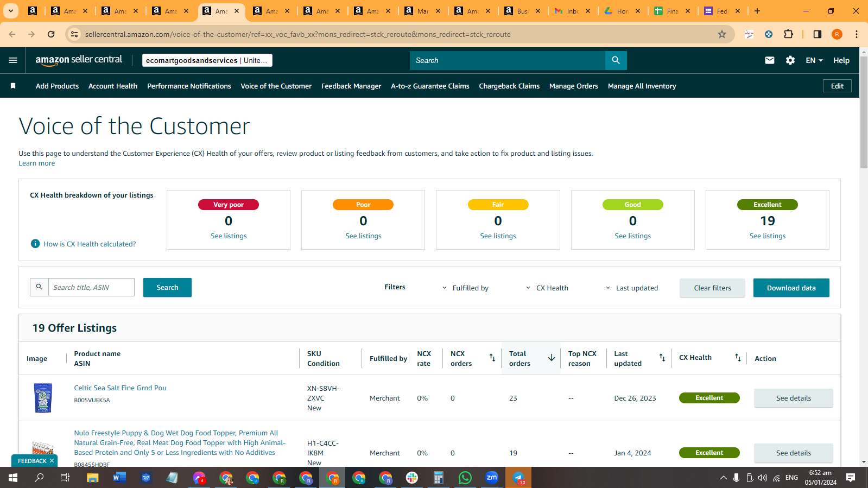Open Manage Orders in the nav bar
This screenshot has height=488, width=868.
click(574, 86)
